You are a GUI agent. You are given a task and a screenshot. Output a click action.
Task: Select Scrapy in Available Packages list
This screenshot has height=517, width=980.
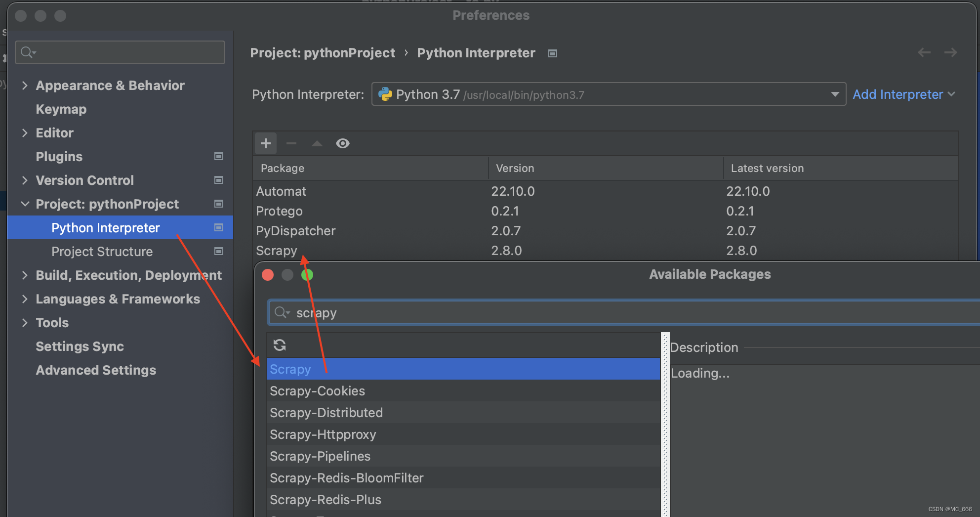463,369
